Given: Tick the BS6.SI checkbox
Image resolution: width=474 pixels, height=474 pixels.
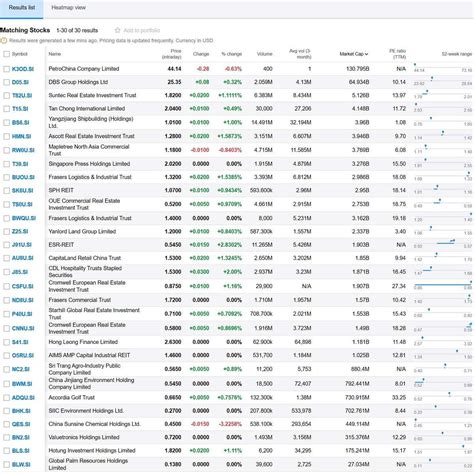Looking at the screenshot, I should pos(6,123).
